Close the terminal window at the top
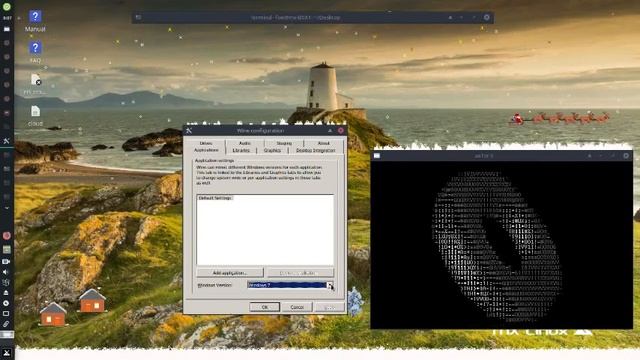This screenshot has width=640, height=360. (x=487, y=17)
